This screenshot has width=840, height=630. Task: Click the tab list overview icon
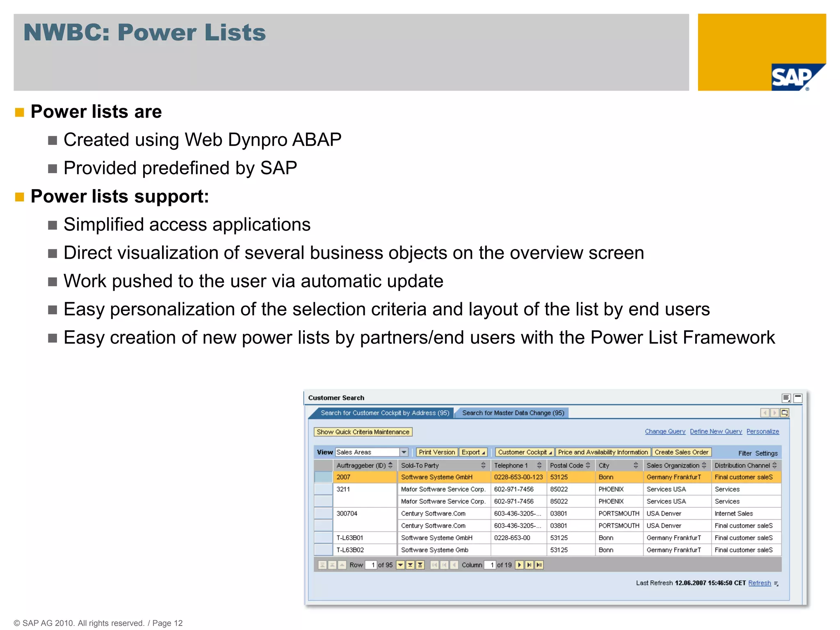point(785,413)
